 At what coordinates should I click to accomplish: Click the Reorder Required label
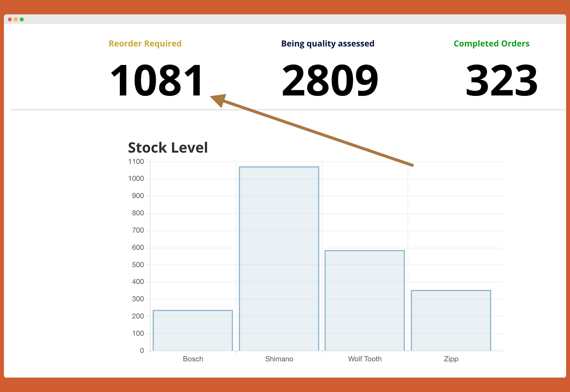tap(145, 44)
